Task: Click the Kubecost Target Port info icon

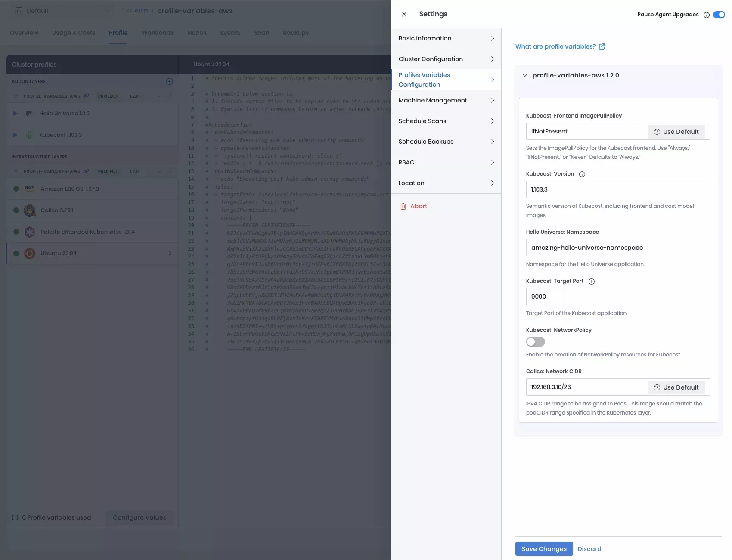Action: 592,282
